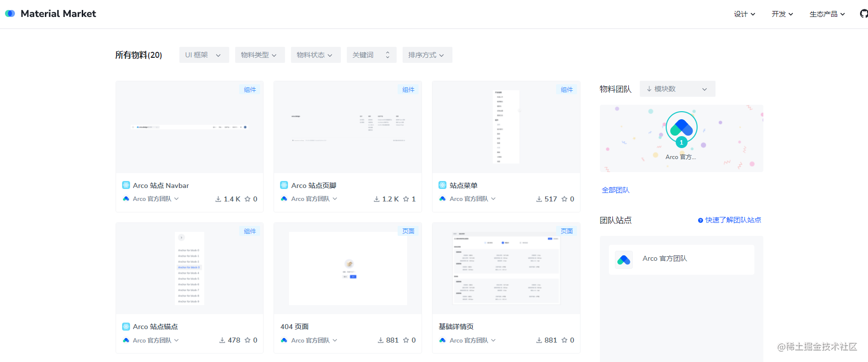Open the 物料类型 filter dropdown
Image resolution: width=868 pixels, height=362 pixels.
pos(260,55)
